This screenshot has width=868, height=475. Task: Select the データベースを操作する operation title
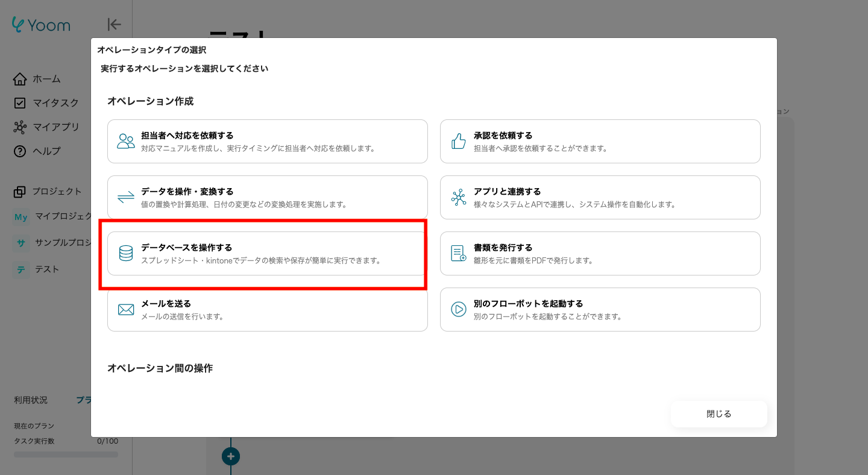[x=186, y=247]
